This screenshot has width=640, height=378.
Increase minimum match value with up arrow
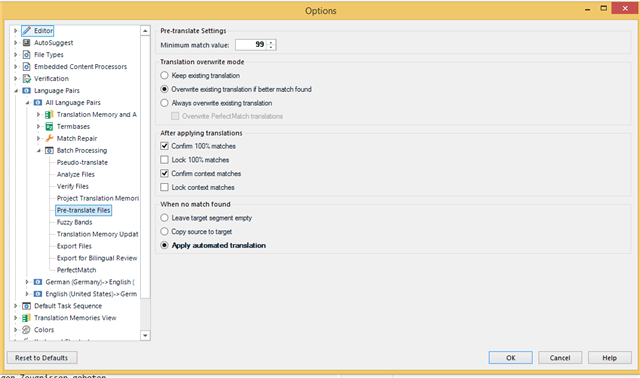tap(271, 42)
